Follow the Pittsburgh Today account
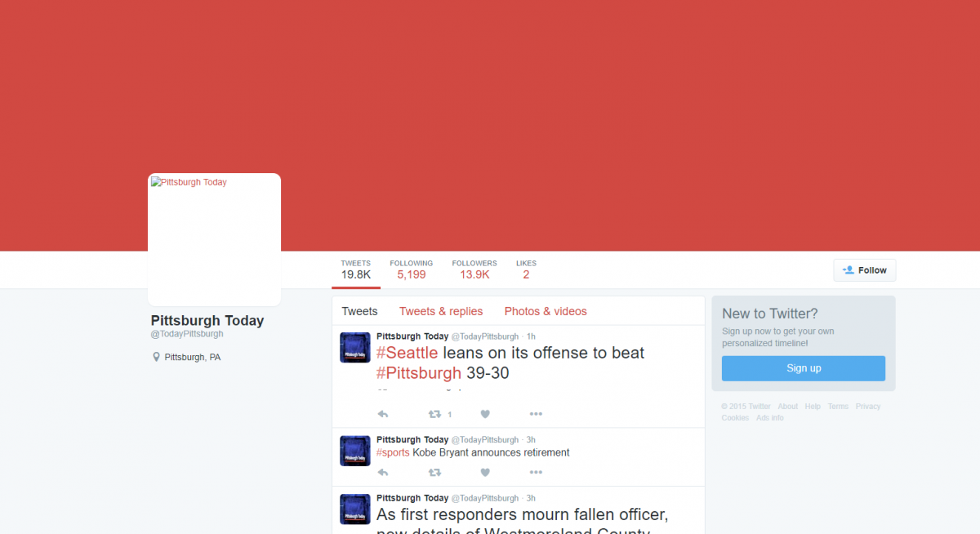 point(865,270)
